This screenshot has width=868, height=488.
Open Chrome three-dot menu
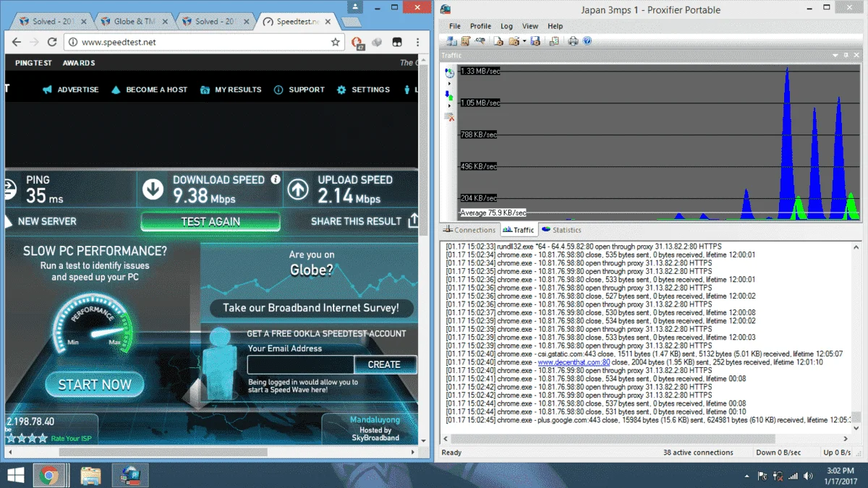pyautogui.click(x=418, y=43)
